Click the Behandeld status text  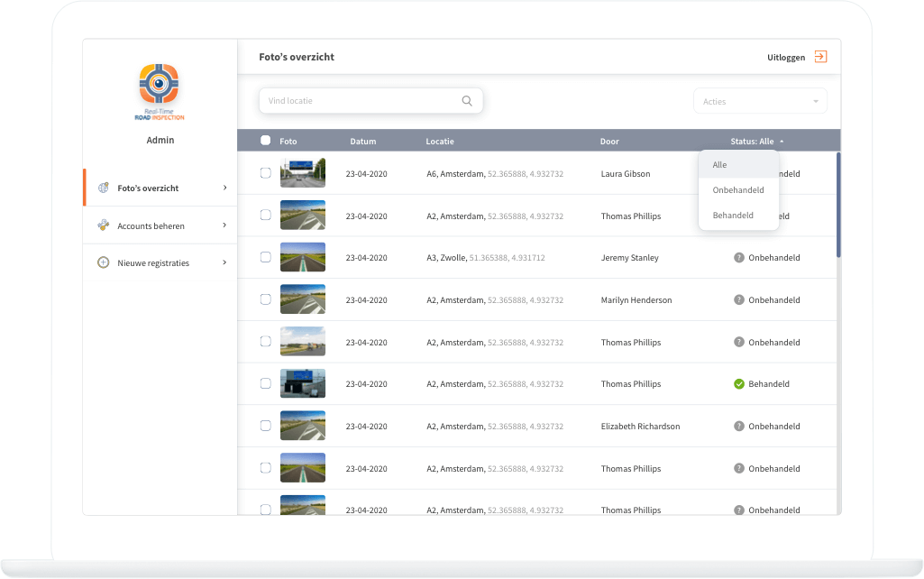tap(768, 384)
